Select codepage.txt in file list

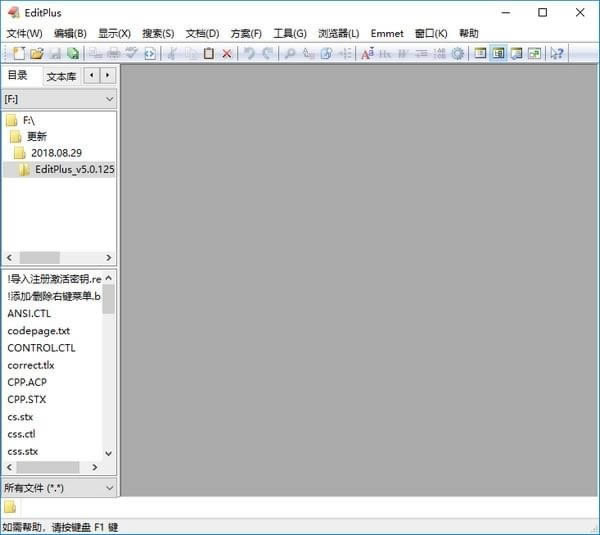pyautogui.click(x=39, y=330)
